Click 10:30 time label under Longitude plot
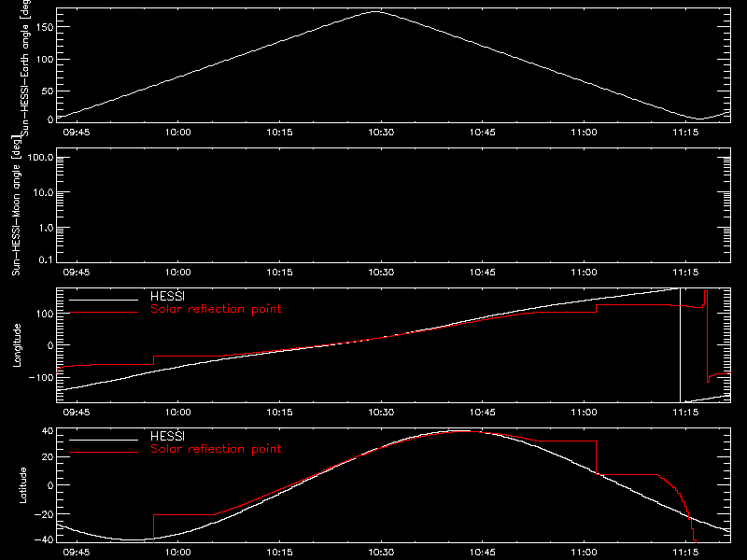747x560 pixels. pos(381,413)
